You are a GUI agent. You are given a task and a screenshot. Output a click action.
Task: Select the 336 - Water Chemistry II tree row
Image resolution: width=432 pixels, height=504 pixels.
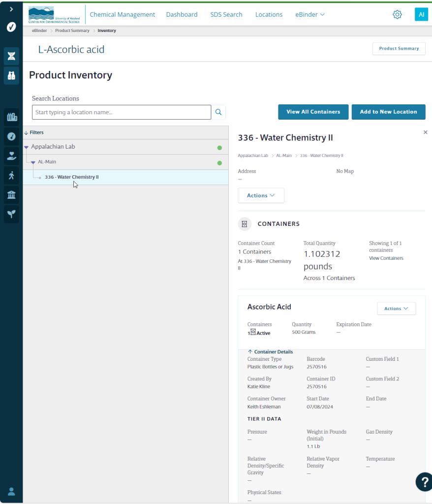[125, 177]
